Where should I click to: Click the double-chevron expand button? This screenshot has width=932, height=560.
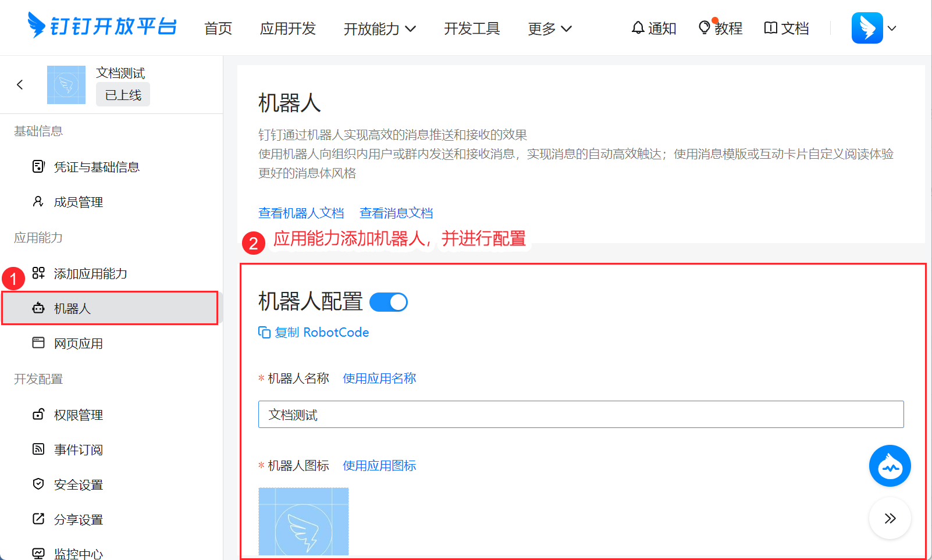(890, 518)
